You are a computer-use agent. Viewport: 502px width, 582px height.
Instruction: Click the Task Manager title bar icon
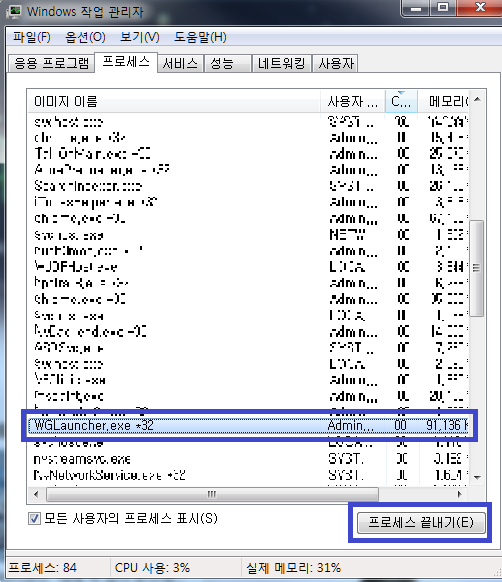(13, 12)
